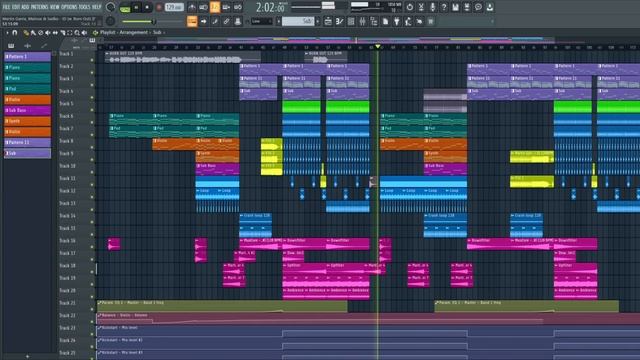Mute Track 1 using its green dot
640x360 pixels.
pyautogui.click(x=92, y=60)
